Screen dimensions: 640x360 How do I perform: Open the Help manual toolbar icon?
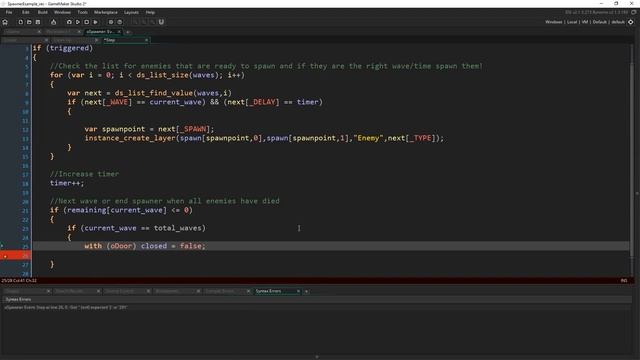coord(120,22)
